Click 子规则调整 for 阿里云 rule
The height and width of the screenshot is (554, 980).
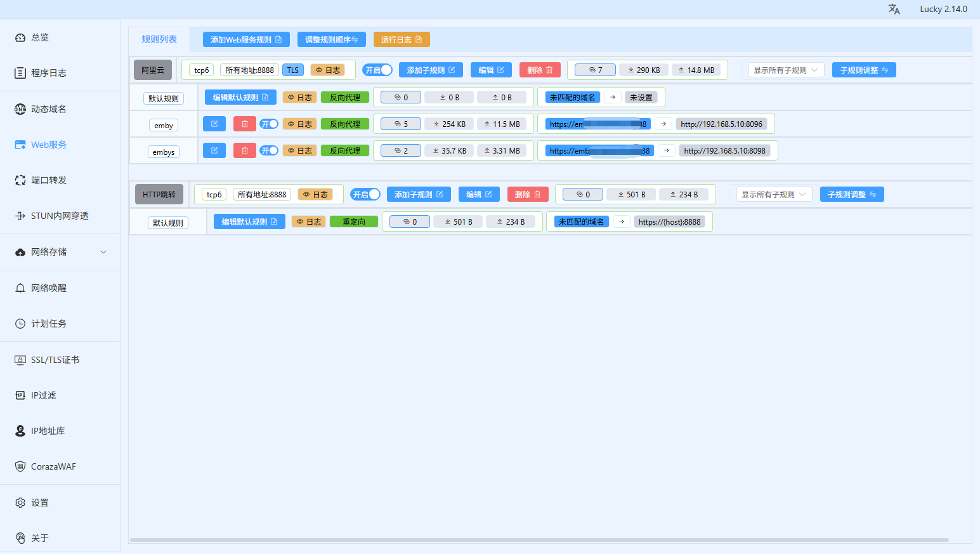point(864,70)
